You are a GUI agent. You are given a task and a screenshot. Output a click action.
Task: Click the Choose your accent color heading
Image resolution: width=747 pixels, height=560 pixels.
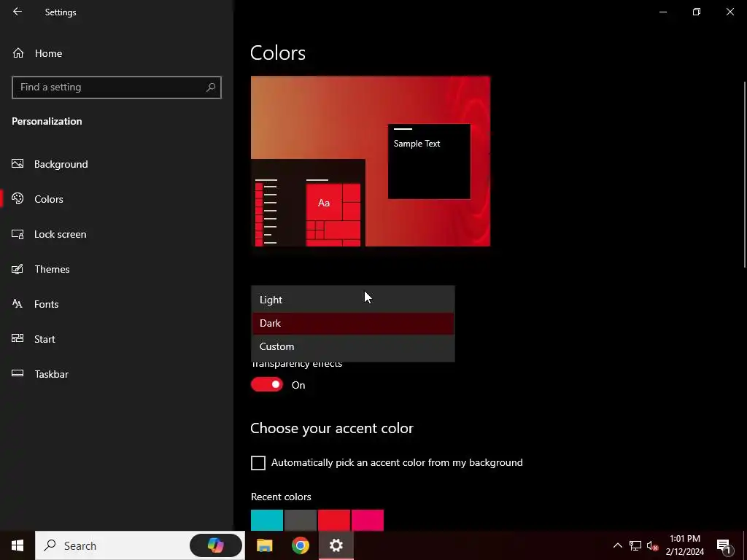[332, 428]
